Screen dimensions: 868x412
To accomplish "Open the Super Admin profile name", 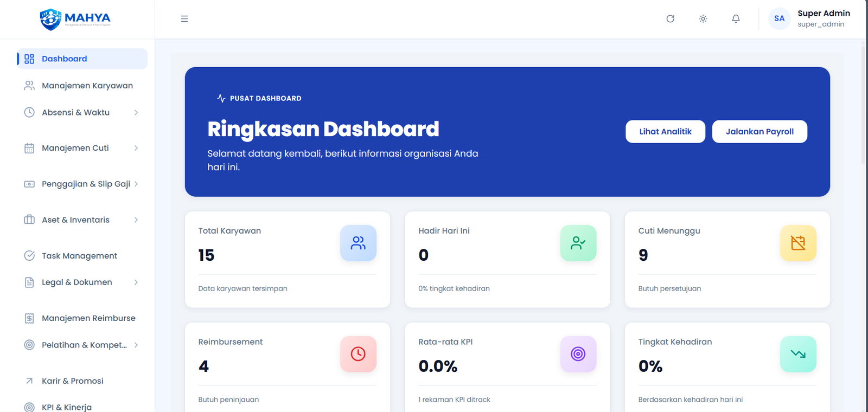I will click(824, 13).
